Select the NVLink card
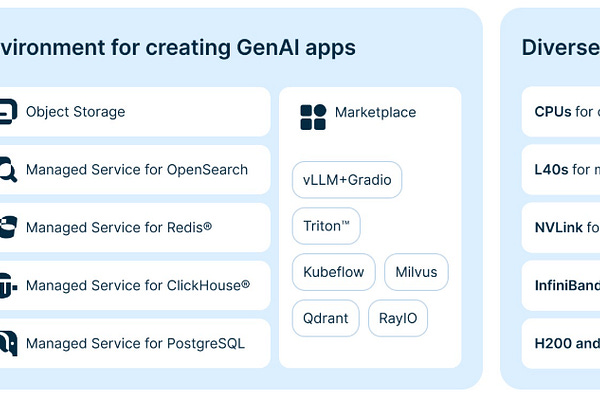Screen dimensions: 600x400 tap(561, 227)
